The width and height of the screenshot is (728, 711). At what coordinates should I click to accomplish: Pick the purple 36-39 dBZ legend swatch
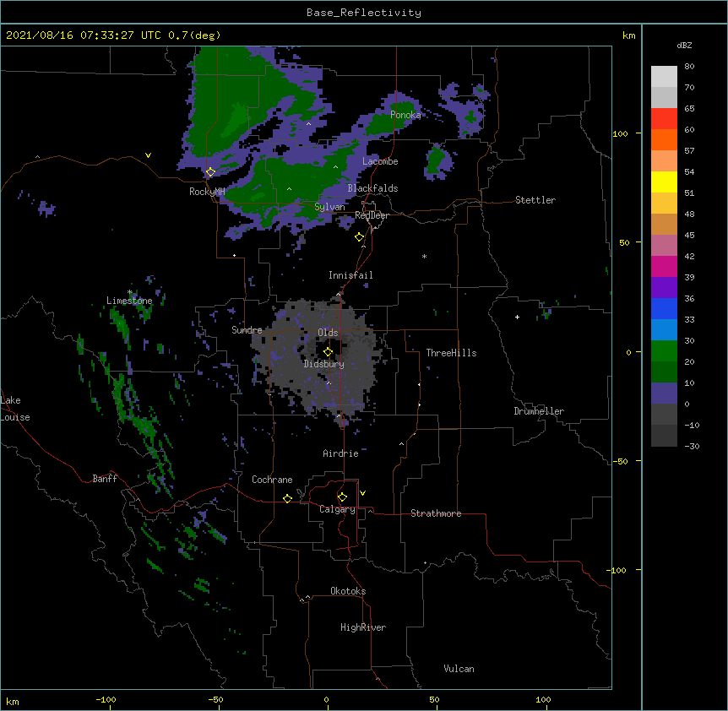click(x=664, y=287)
